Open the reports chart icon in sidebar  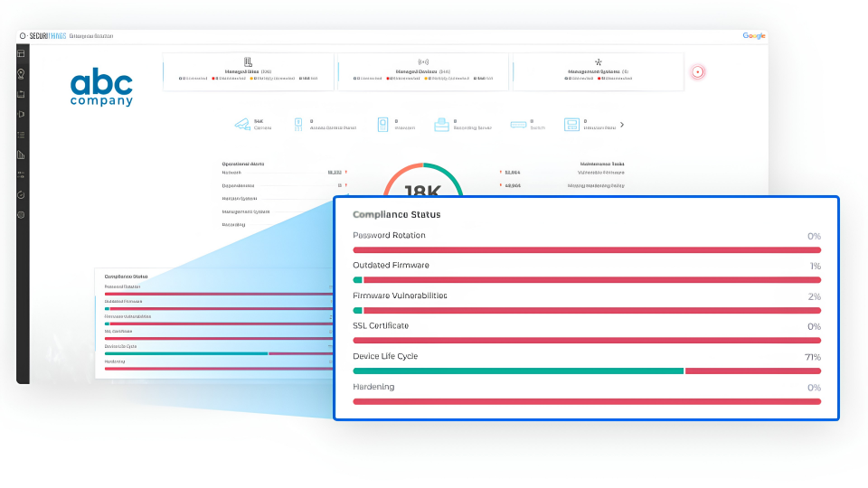pyautogui.click(x=21, y=155)
